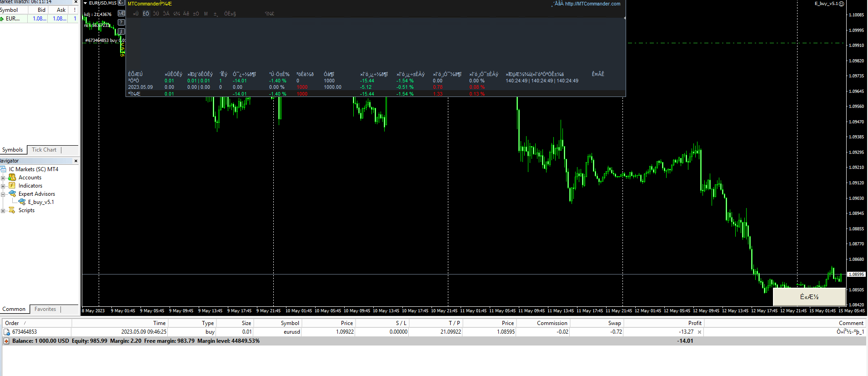
Task: Click the kdj indicator value label
Action: (98, 14)
